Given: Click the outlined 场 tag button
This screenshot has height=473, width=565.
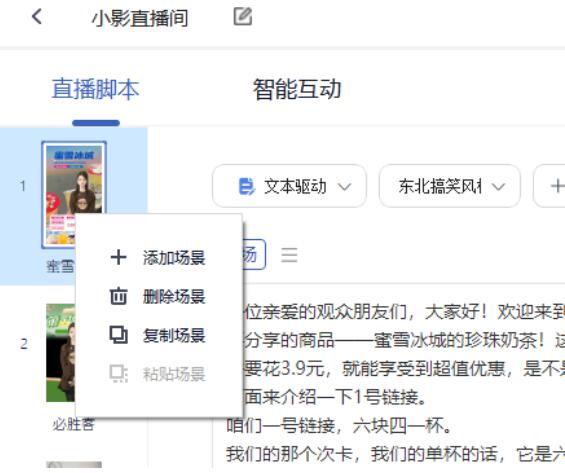Looking at the screenshot, I should [x=254, y=254].
